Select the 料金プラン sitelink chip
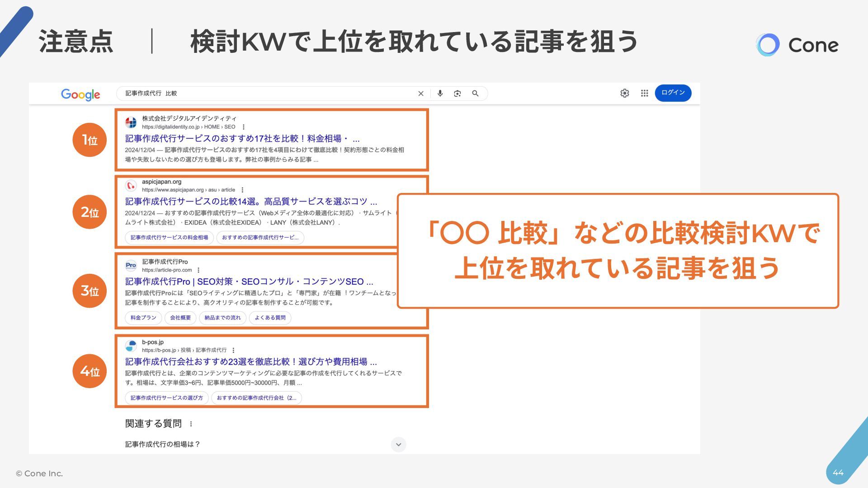Image resolution: width=868 pixels, height=488 pixels. coord(143,318)
